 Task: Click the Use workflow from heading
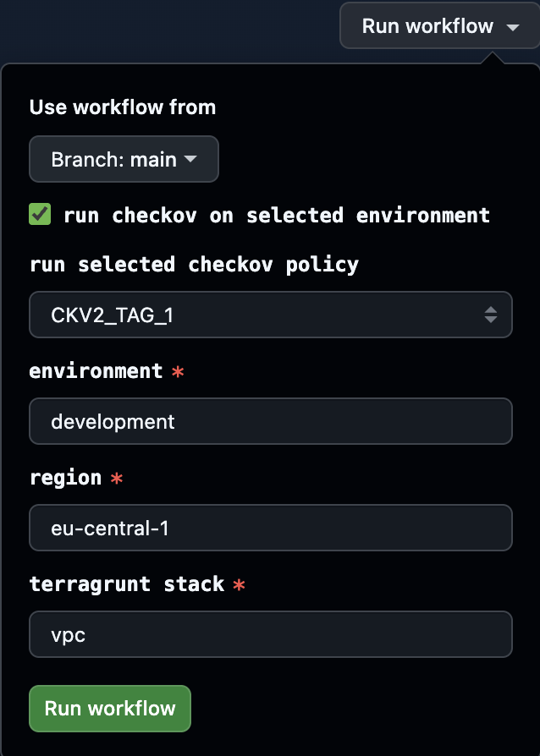[x=122, y=107]
